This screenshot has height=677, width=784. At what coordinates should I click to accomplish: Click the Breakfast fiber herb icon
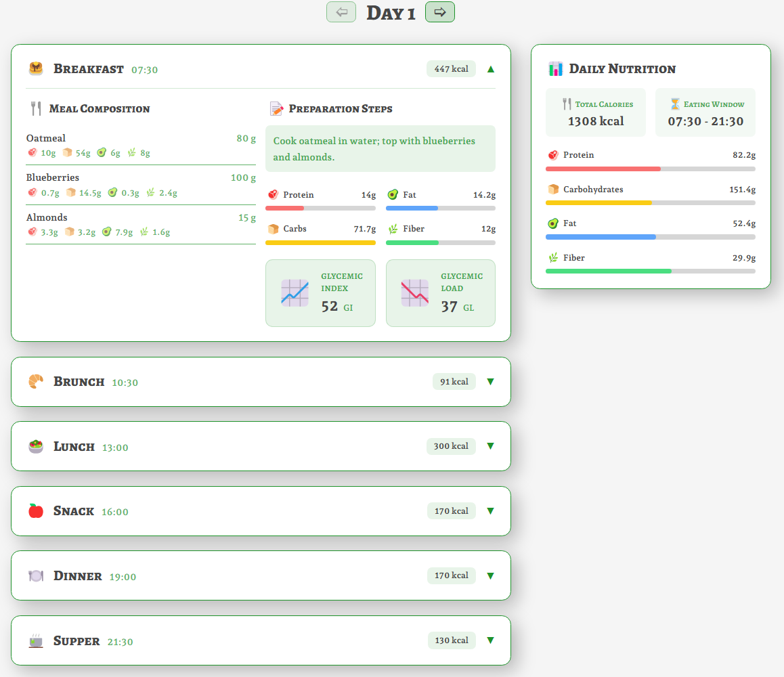(393, 229)
